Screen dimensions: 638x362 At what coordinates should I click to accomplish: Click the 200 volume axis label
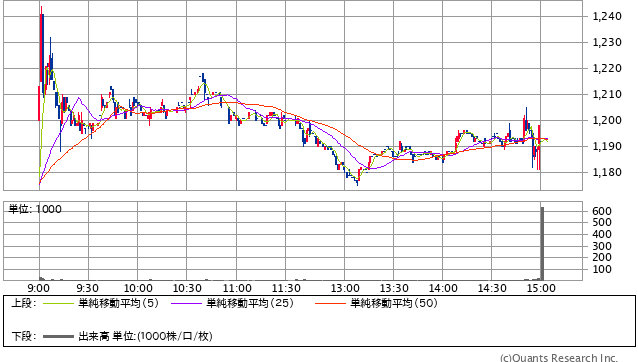click(602, 257)
